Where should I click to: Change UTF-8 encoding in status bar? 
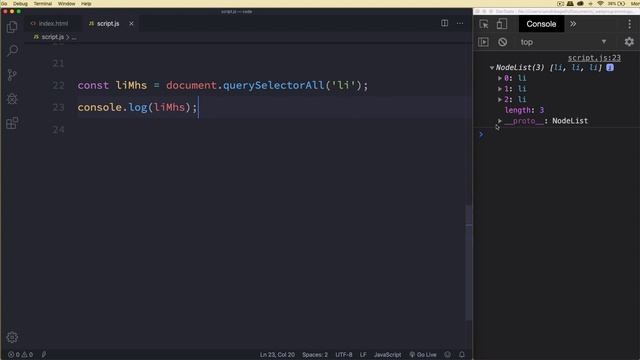(x=344, y=355)
